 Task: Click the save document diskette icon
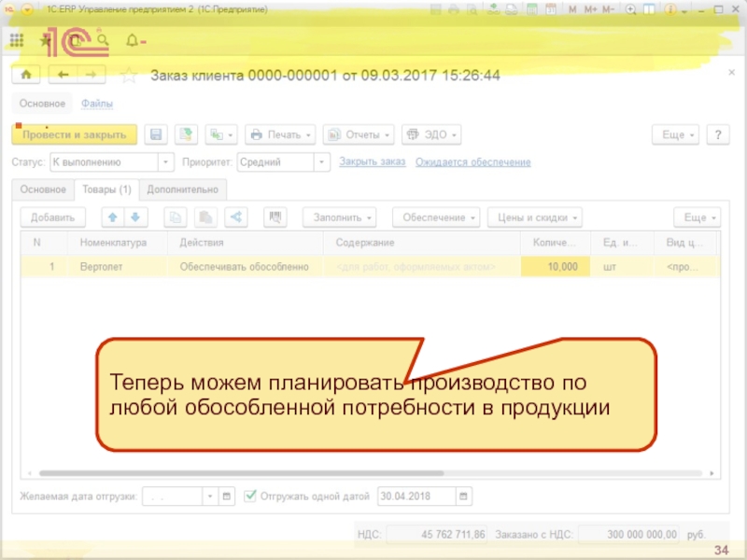(157, 134)
